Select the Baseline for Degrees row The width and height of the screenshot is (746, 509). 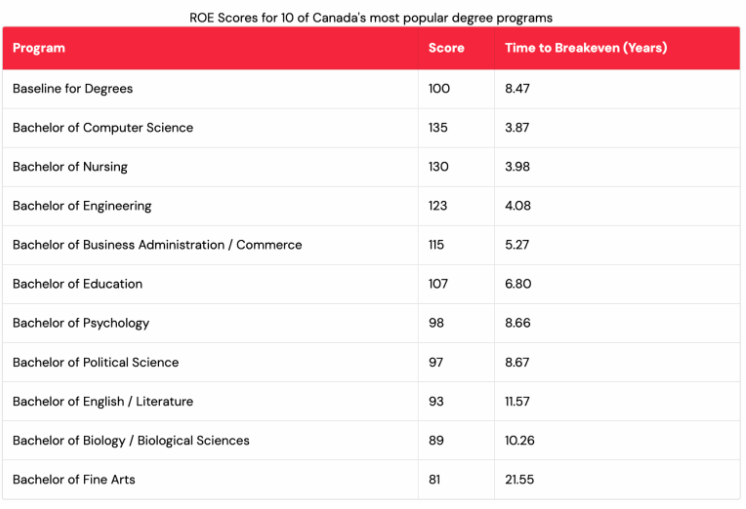(x=371, y=89)
